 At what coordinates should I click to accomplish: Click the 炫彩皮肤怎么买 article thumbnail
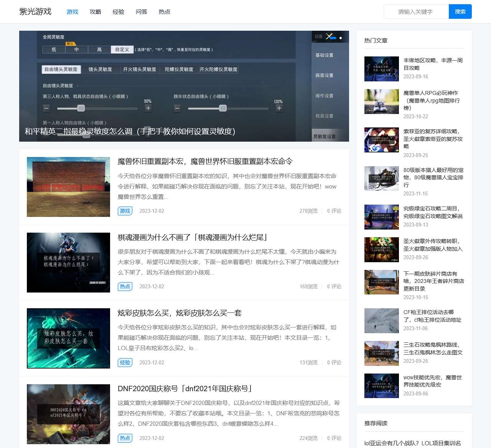click(x=68, y=338)
